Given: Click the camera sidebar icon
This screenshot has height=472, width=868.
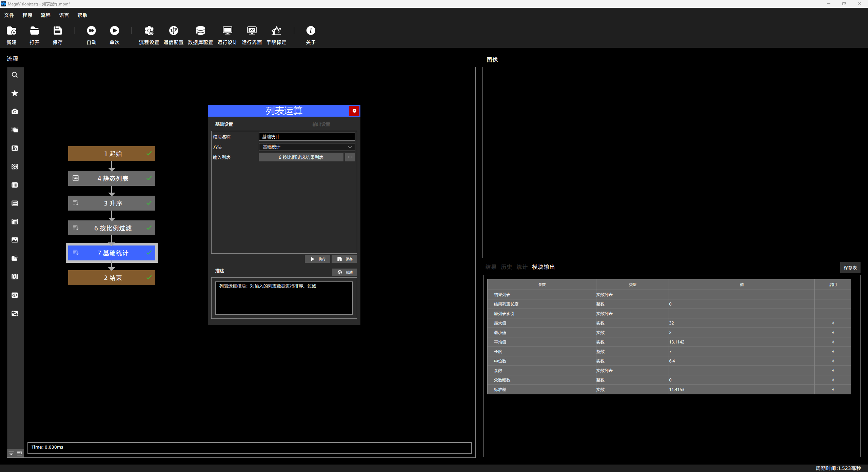Looking at the screenshot, I should 15,112.
